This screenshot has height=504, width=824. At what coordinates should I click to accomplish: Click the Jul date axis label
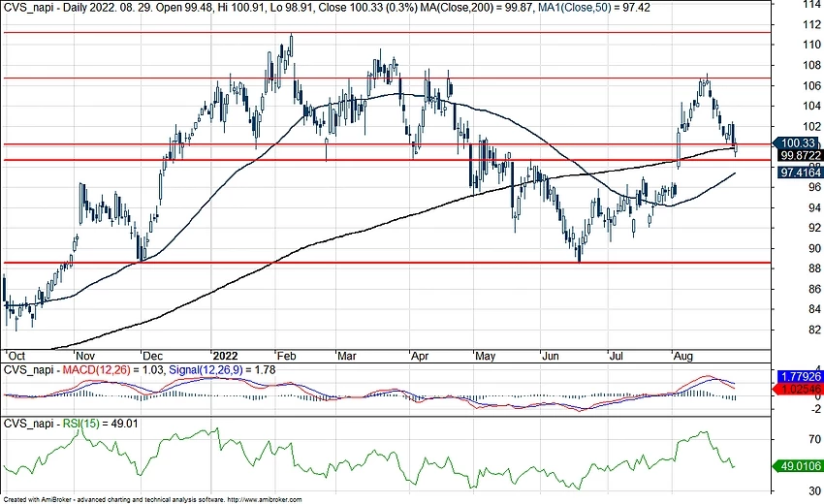point(616,356)
